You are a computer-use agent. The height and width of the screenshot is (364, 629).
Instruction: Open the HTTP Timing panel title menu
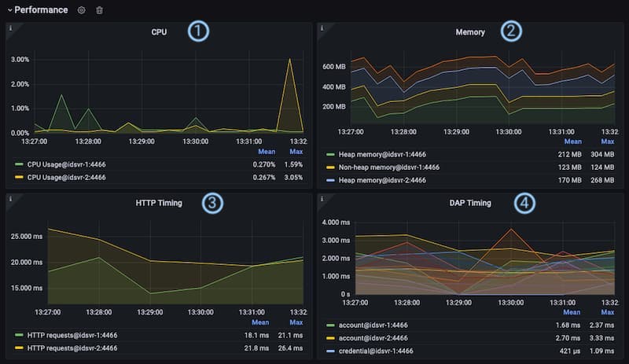tap(159, 203)
